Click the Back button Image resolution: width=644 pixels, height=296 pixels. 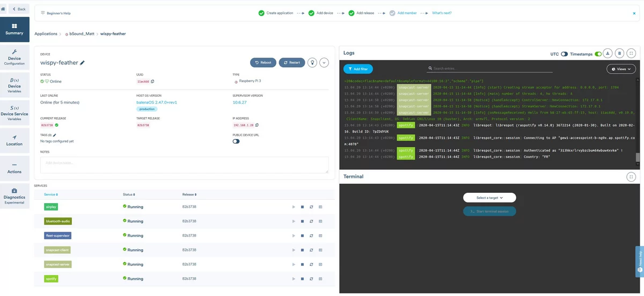[19, 9]
